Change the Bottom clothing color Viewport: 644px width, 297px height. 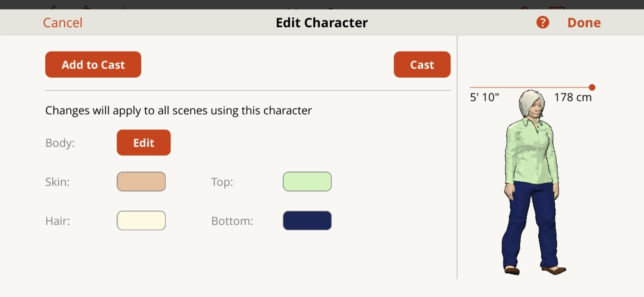pyautogui.click(x=307, y=221)
